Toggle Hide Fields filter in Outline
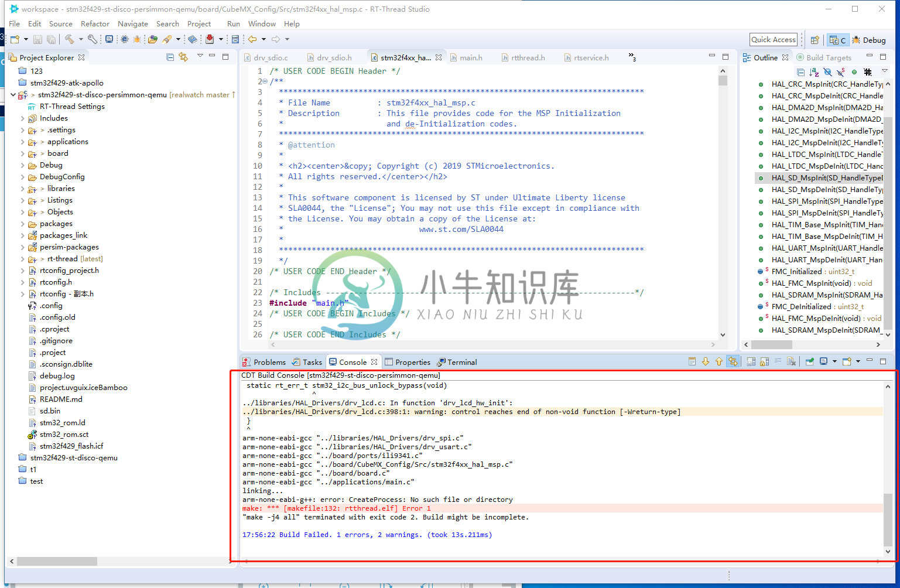This screenshot has height=588, width=900. (827, 72)
